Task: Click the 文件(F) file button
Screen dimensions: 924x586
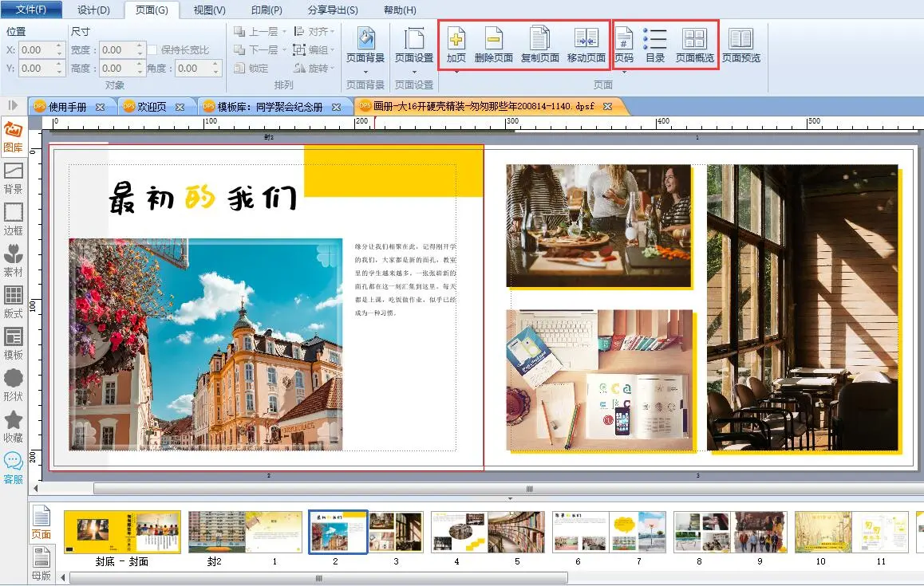Action: (31, 10)
